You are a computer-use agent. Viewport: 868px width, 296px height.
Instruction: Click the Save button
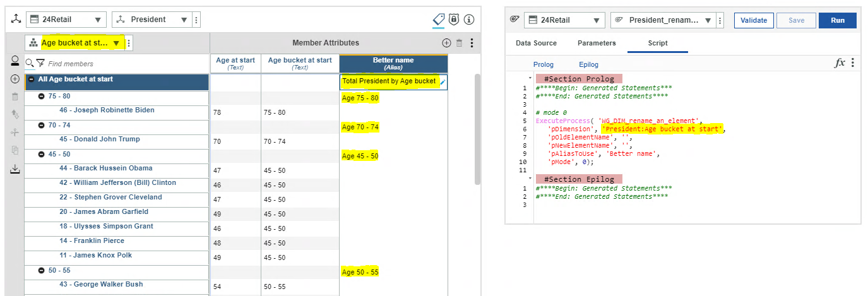click(796, 20)
